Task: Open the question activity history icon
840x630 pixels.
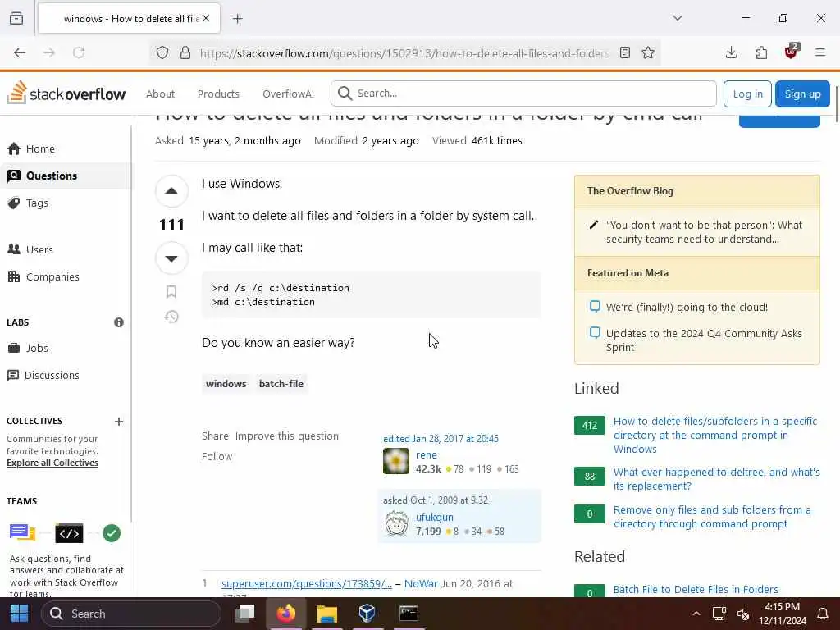Action: pos(171,317)
